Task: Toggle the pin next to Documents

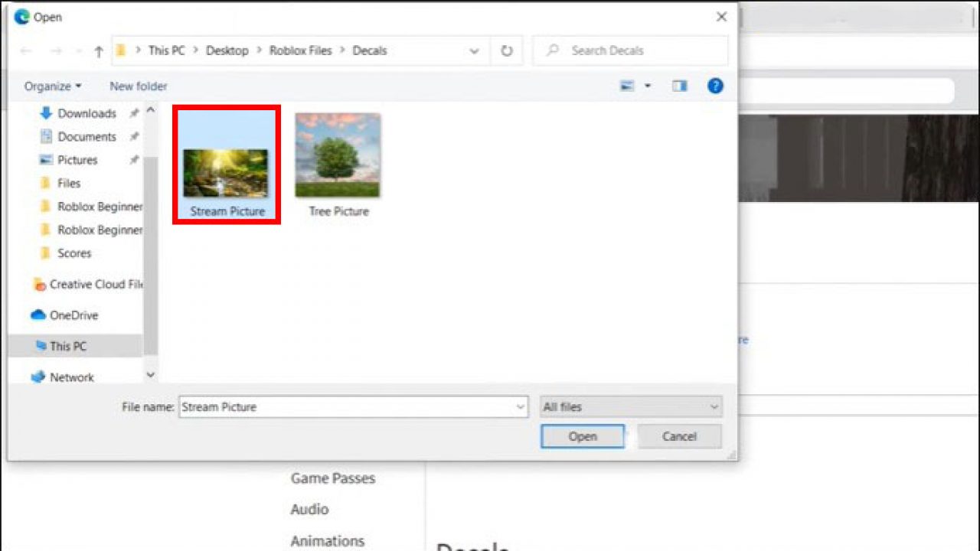Action: 133,136
